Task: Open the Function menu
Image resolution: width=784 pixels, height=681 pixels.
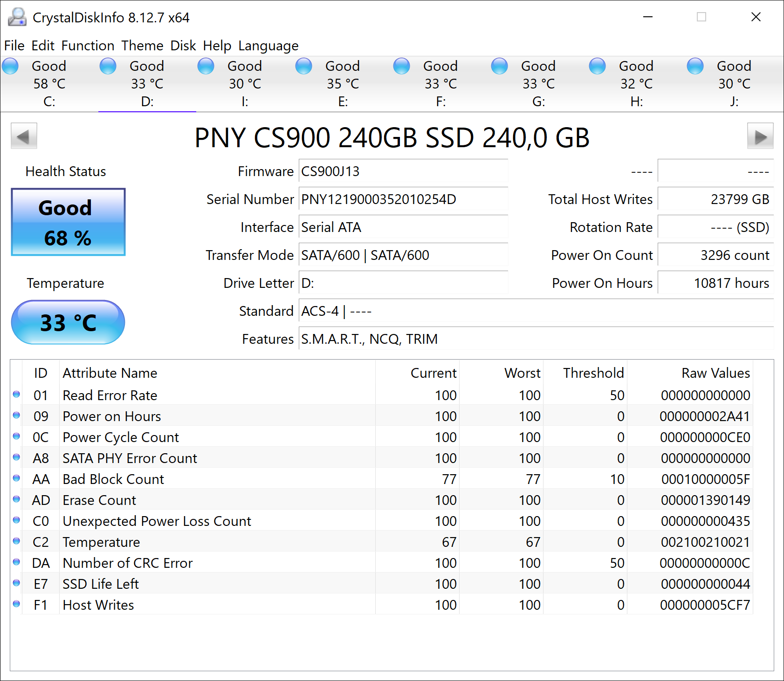Action: click(88, 46)
